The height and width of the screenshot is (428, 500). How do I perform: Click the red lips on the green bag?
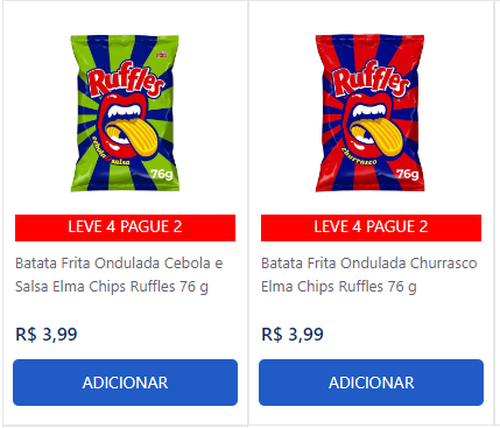[x=122, y=122]
